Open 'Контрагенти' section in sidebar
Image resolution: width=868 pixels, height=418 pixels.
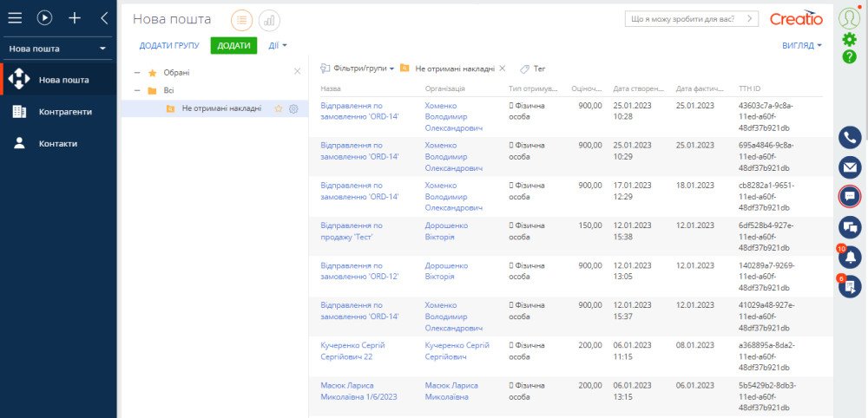click(58, 112)
